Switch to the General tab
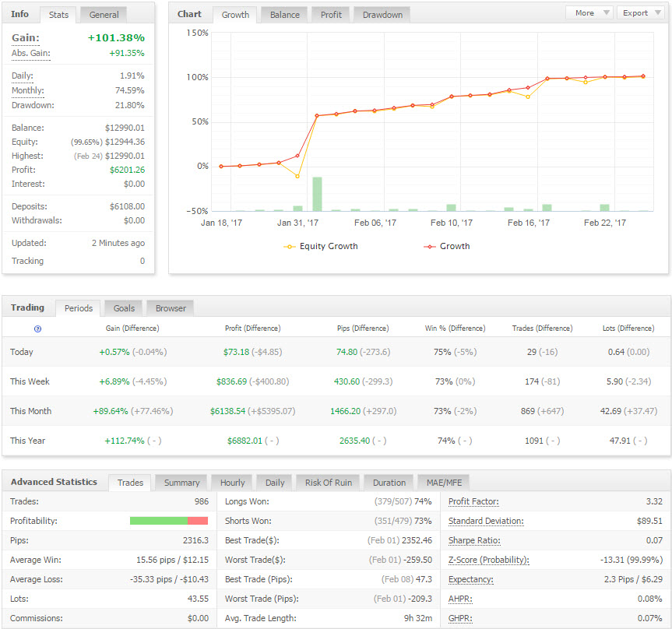672x629 pixels. tap(104, 15)
